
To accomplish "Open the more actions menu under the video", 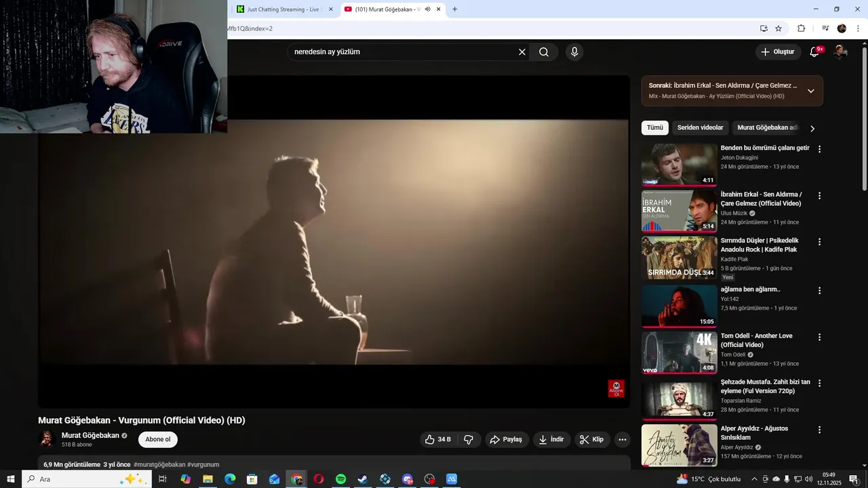I will [x=622, y=439].
